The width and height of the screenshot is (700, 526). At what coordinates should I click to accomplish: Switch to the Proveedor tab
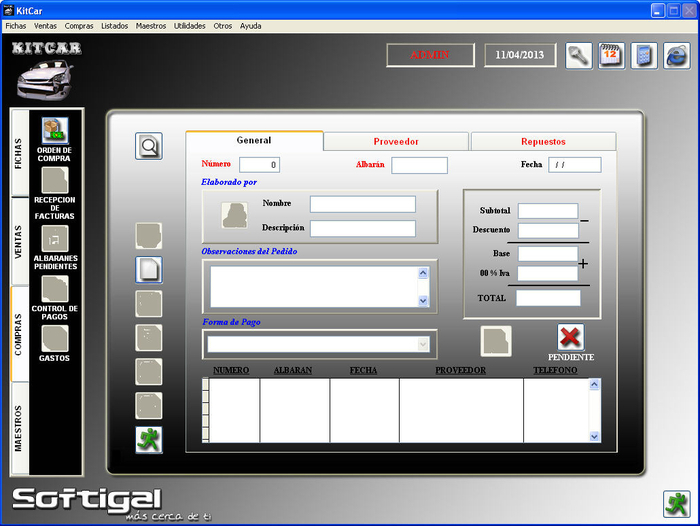pyautogui.click(x=396, y=142)
